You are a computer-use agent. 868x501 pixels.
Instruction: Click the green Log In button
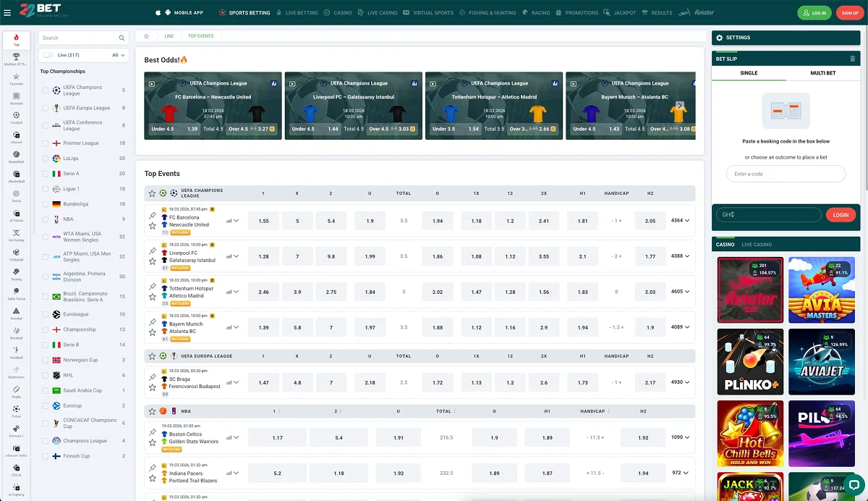(x=814, y=13)
